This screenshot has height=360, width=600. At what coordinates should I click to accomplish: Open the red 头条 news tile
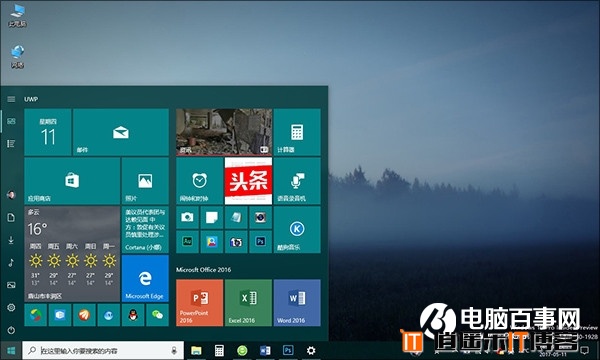coord(248,181)
